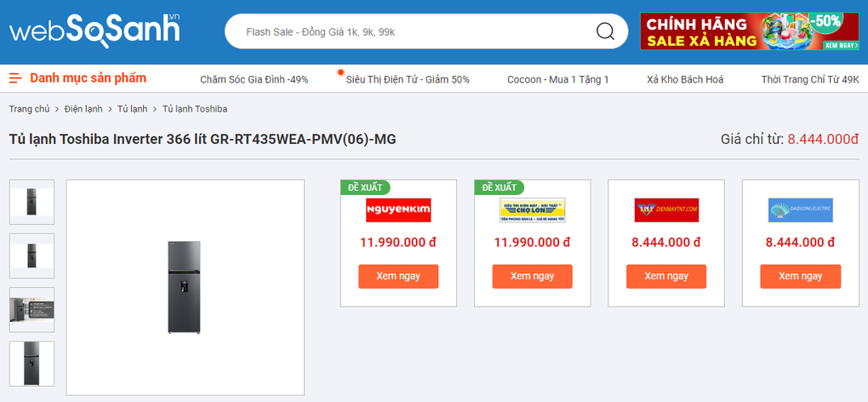Image resolution: width=868 pixels, height=402 pixels.
Task: Click the Cho Lon 11.990.000 đ price
Action: coord(532,243)
